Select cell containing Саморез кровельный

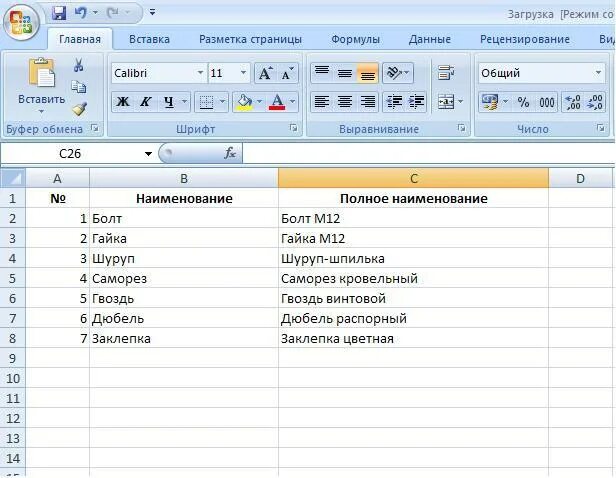(x=413, y=278)
